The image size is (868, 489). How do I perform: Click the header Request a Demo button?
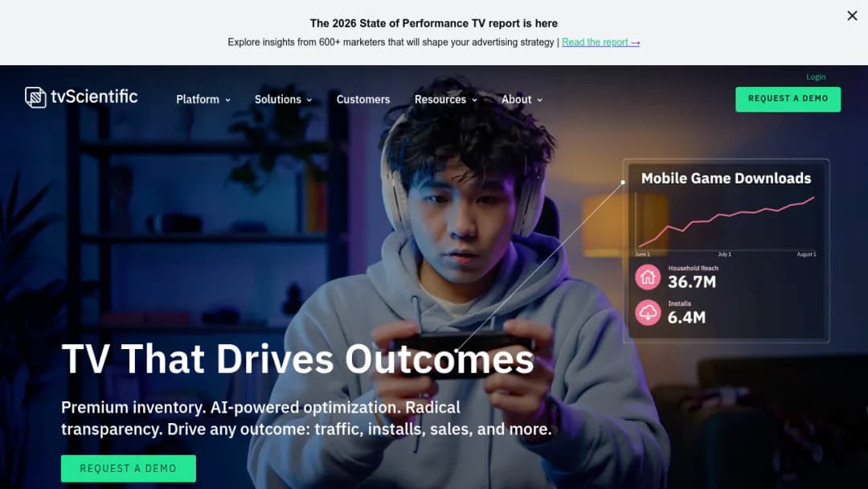pyautogui.click(x=788, y=99)
